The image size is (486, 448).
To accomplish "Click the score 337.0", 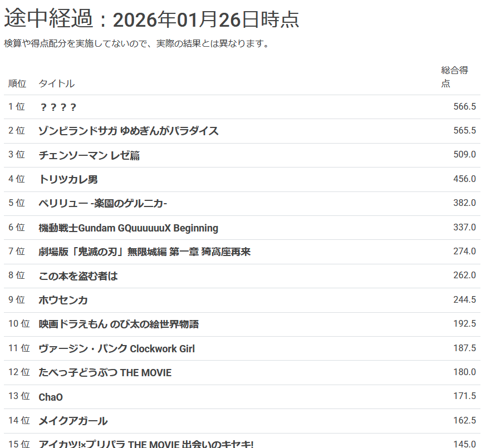I will tap(464, 227).
